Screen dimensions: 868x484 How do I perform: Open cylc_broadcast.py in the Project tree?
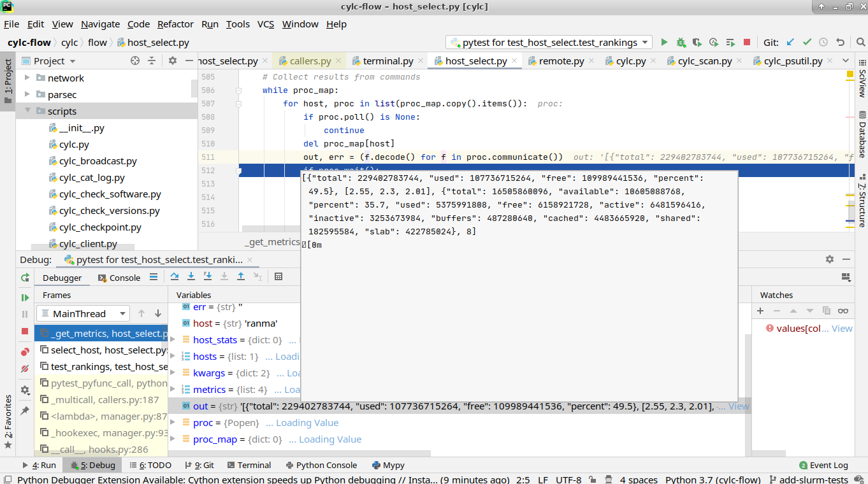pyautogui.click(x=98, y=161)
